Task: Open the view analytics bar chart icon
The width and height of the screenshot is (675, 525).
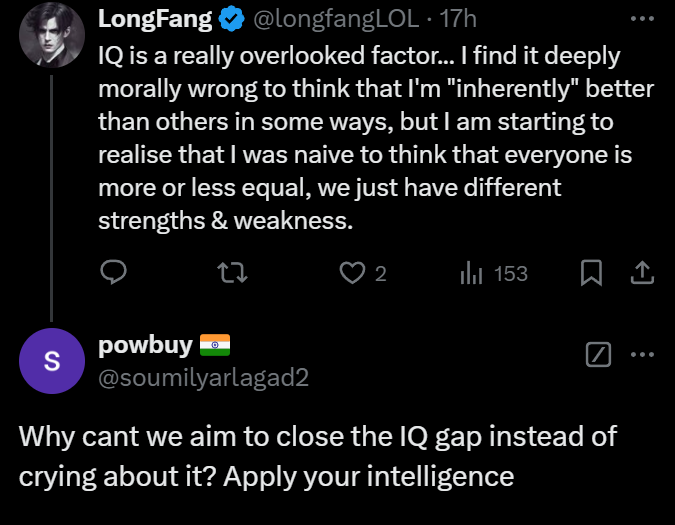Action: pyautogui.click(x=470, y=273)
